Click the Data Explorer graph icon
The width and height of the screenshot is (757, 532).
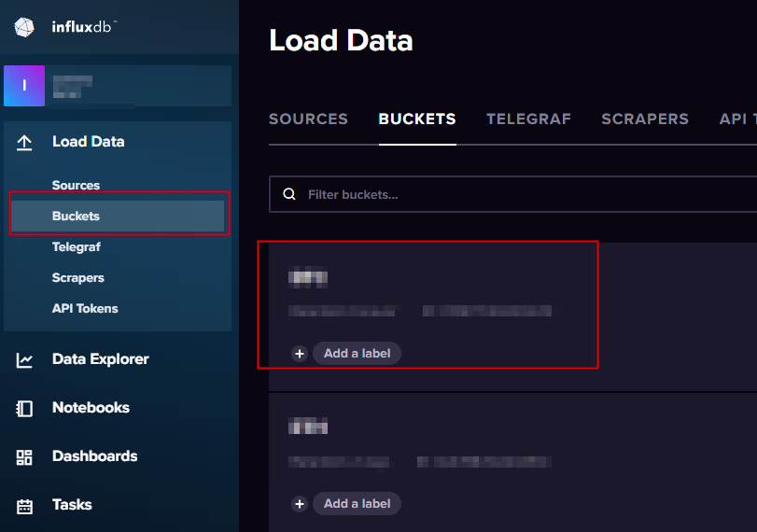[x=24, y=359]
